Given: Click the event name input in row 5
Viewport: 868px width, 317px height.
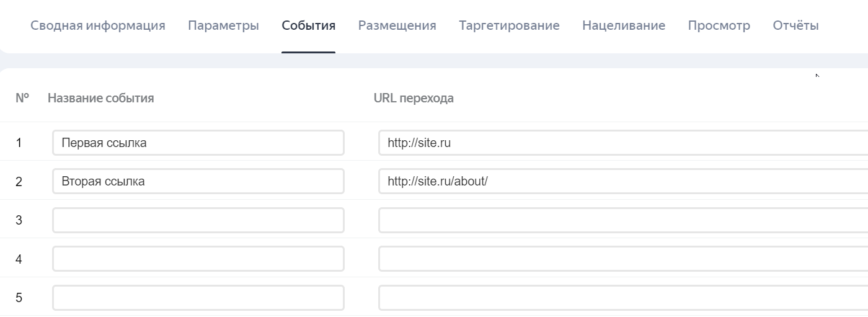Looking at the screenshot, I should [198, 298].
